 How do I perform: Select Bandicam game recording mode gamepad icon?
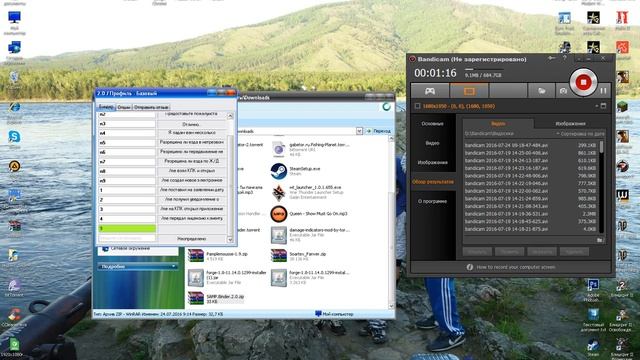coord(430,91)
